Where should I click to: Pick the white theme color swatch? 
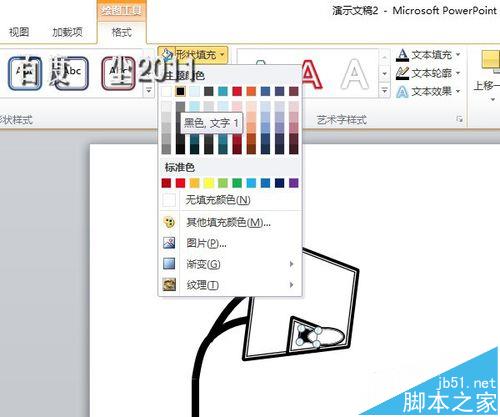[166, 91]
